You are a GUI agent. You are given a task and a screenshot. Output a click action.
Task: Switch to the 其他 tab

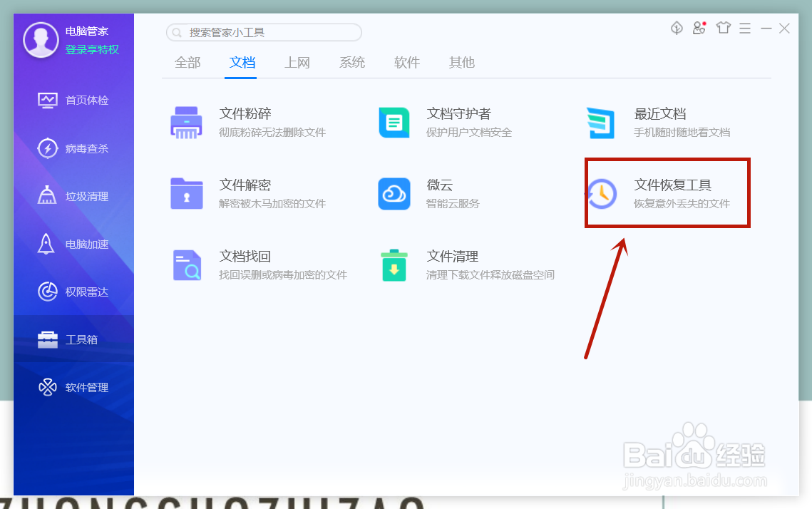pos(462,63)
